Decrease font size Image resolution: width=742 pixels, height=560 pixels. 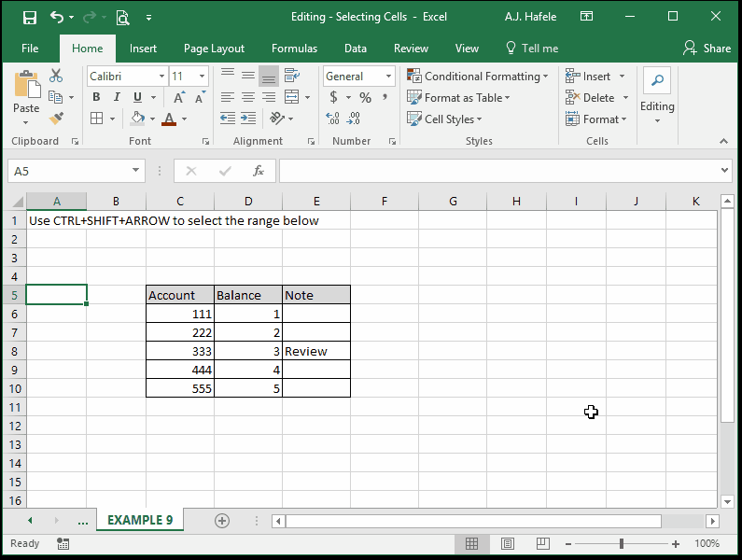[x=200, y=97]
